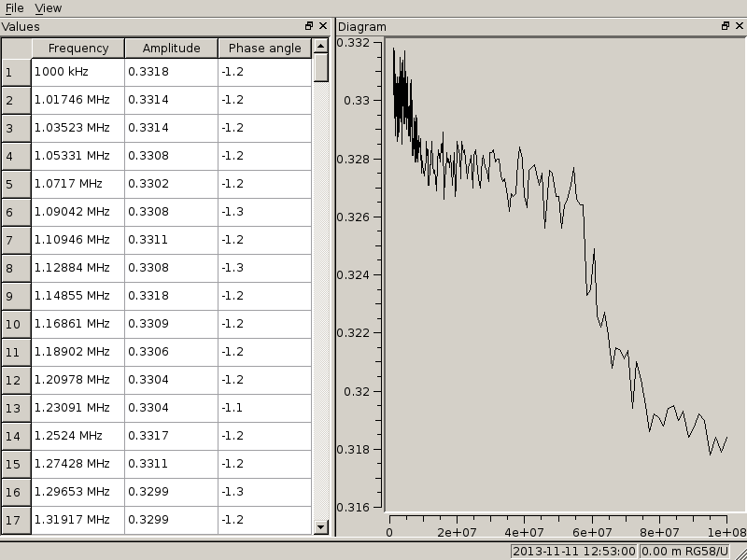The width and height of the screenshot is (747, 560).
Task: Close the Values panel
Action: 323,26
